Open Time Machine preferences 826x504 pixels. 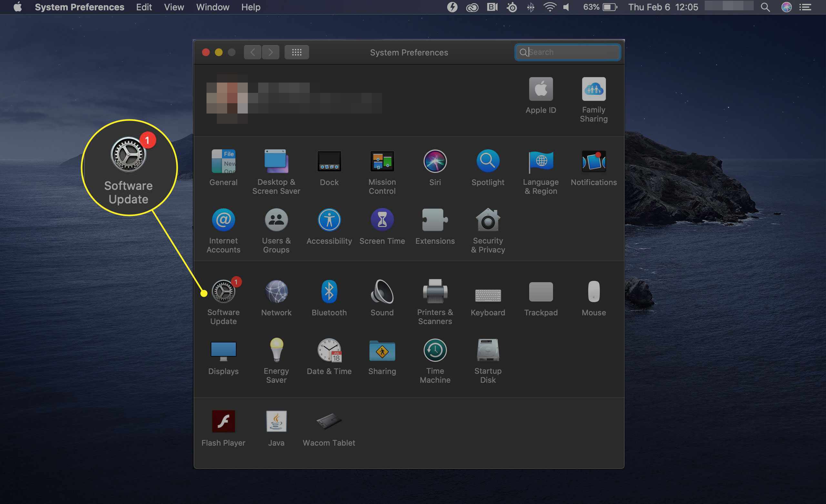435,350
